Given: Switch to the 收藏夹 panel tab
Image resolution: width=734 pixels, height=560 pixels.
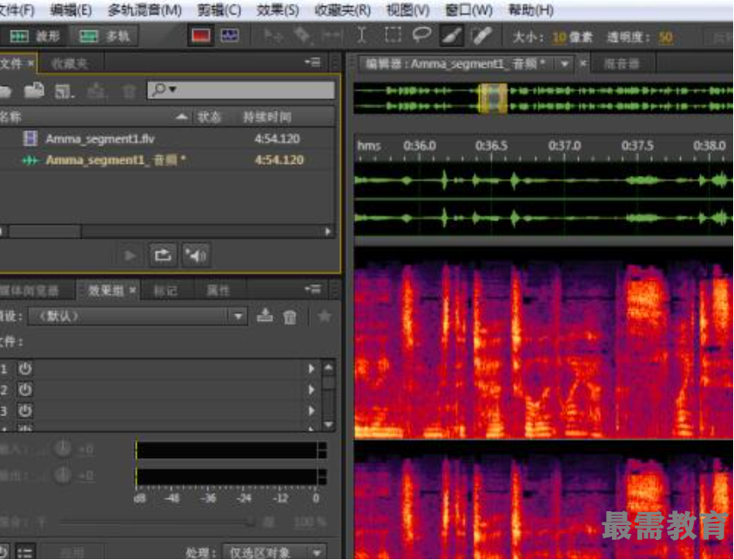Looking at the screenshot, I should pos(70,64).
